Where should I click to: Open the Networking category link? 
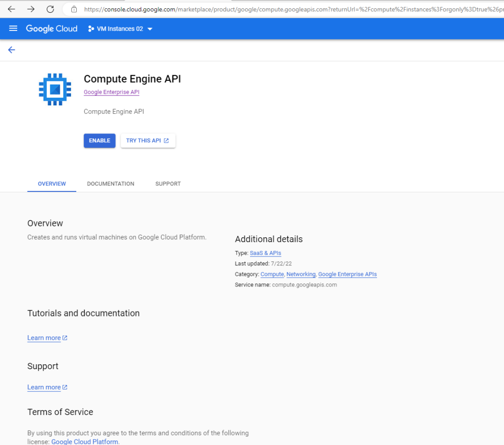point(301,274)
